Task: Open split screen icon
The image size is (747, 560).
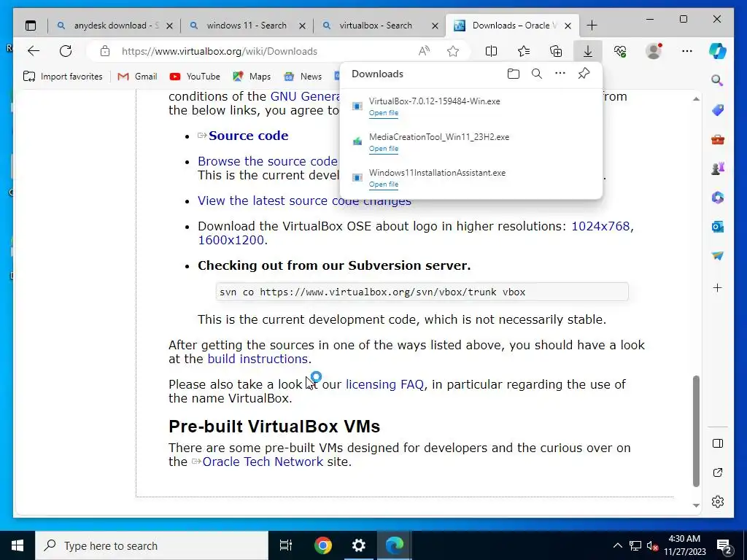Action: click(491, 51)
